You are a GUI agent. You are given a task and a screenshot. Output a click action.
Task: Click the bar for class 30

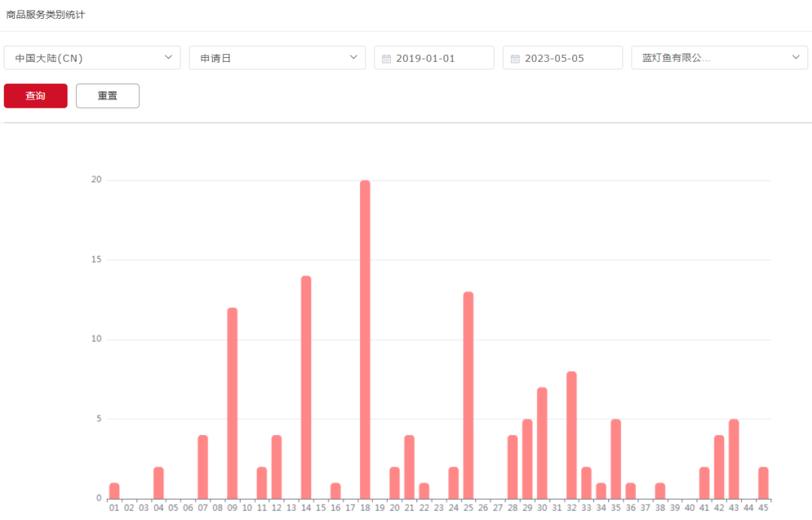tap(542, 442)
